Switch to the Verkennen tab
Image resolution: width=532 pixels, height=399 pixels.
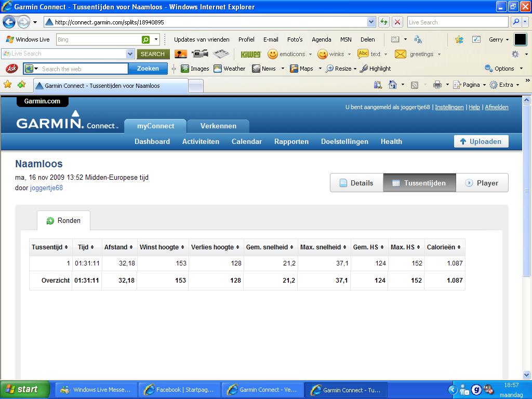[218, 126]
